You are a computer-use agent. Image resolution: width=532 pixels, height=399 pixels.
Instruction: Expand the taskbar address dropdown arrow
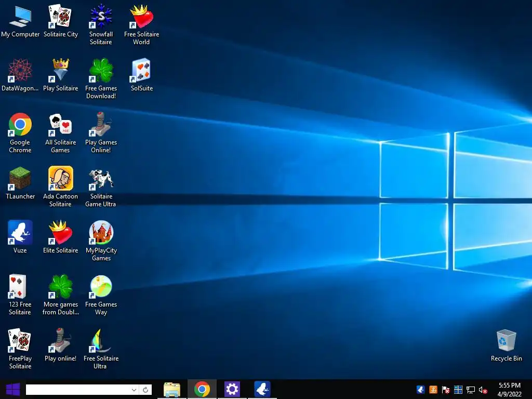tap(134, 390)
